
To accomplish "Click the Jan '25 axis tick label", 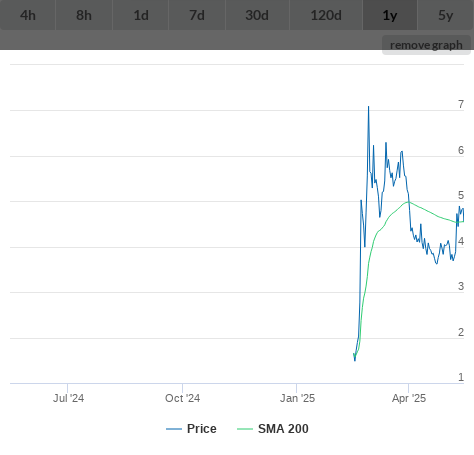I will 297,398.
